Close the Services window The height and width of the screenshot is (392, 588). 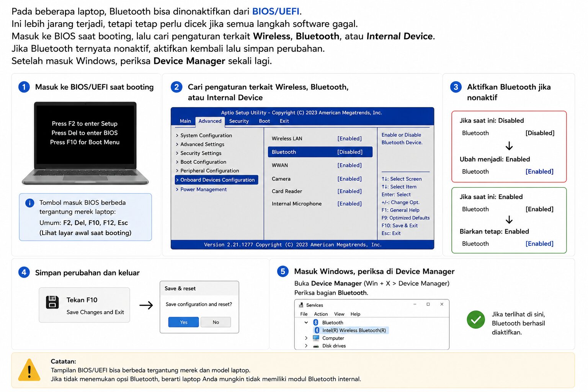click(x=442, y=304)
